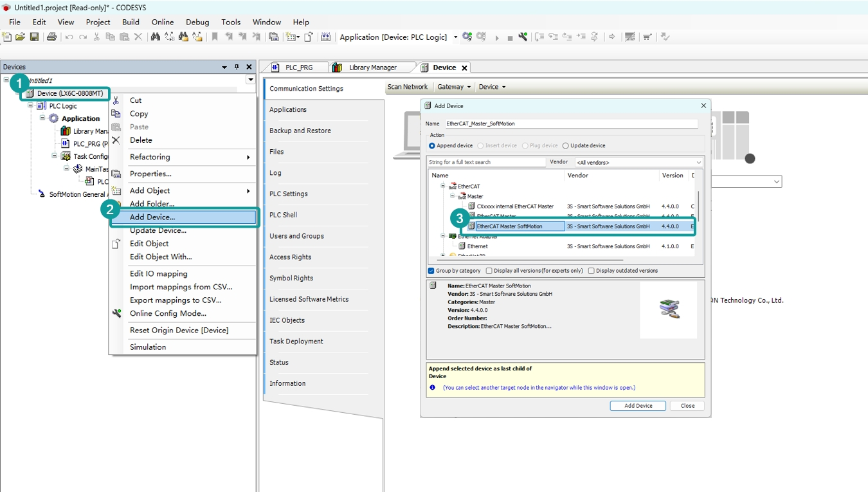Screen dimensions: 868x492
Task: Click the Scan Network button
Action: click(x=408, y=87)
